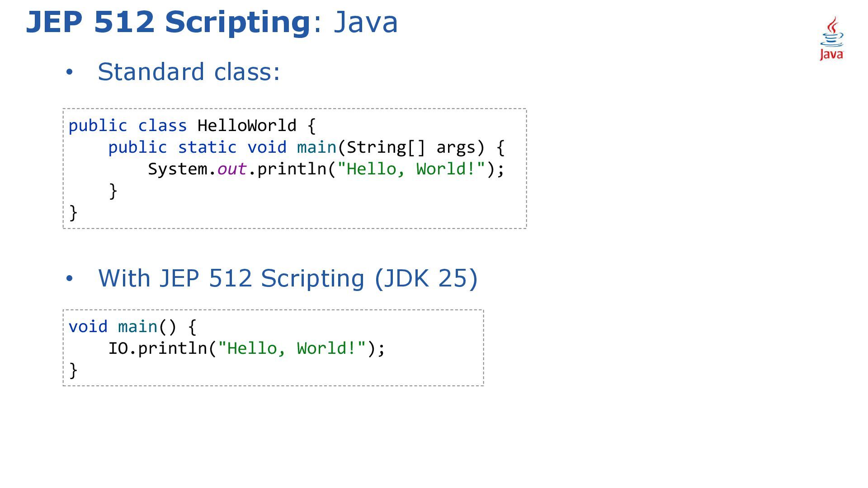Image resolution: width=868 pixels, height=488 pixels.
Task: Click 'IO.println' call in second code box
Action: point(157,348)
